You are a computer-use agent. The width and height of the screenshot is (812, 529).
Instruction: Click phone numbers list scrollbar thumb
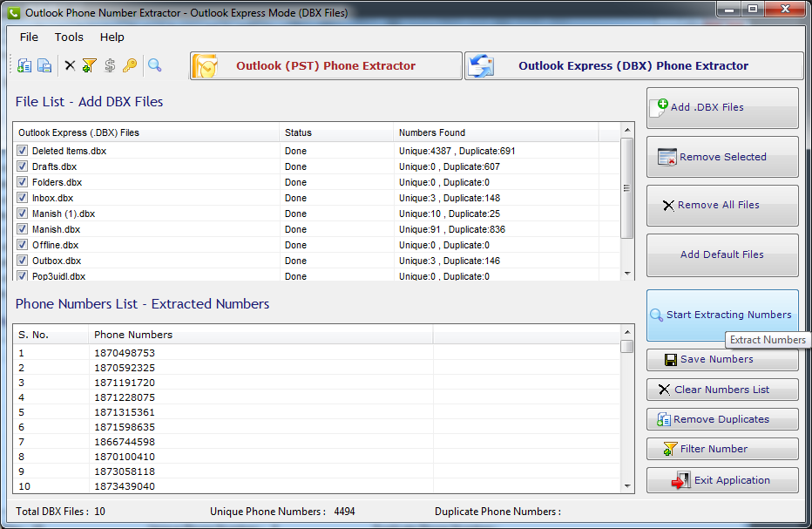click(627, 346)
